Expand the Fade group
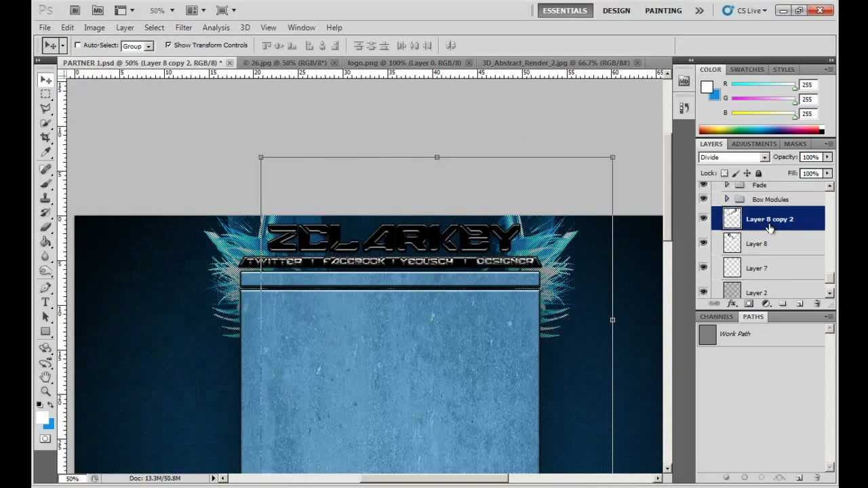This screenshot has height=488, width=868. click(726, 185)
